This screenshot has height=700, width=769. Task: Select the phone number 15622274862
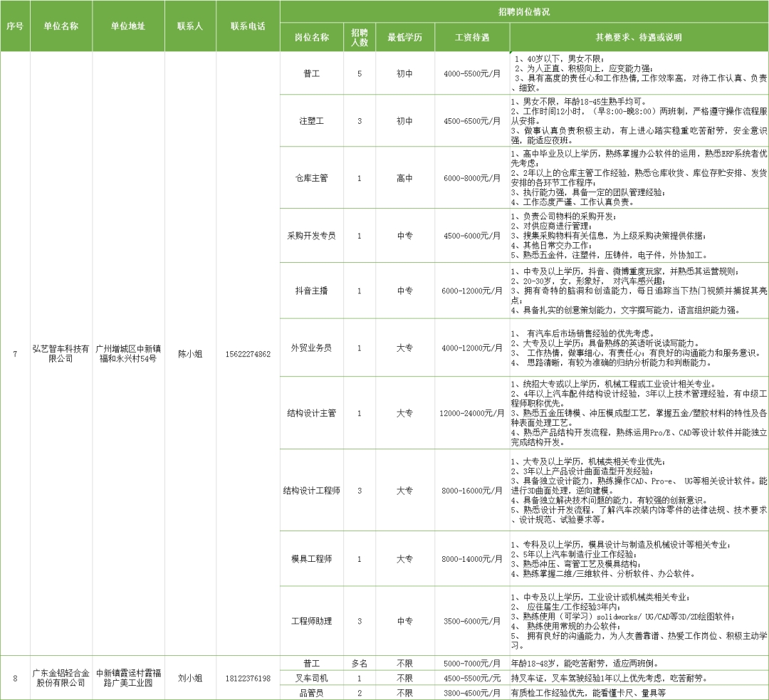coord(249,352)
